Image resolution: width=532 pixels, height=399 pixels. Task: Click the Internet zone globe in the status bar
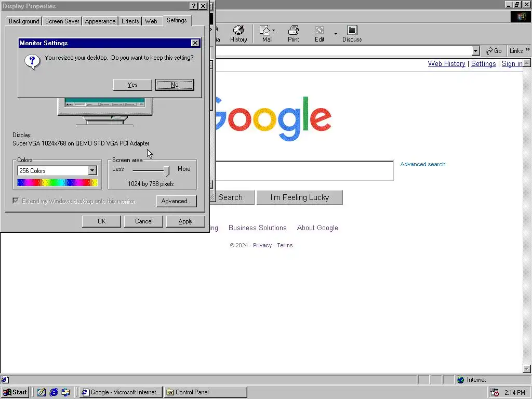tap(460, 380)
